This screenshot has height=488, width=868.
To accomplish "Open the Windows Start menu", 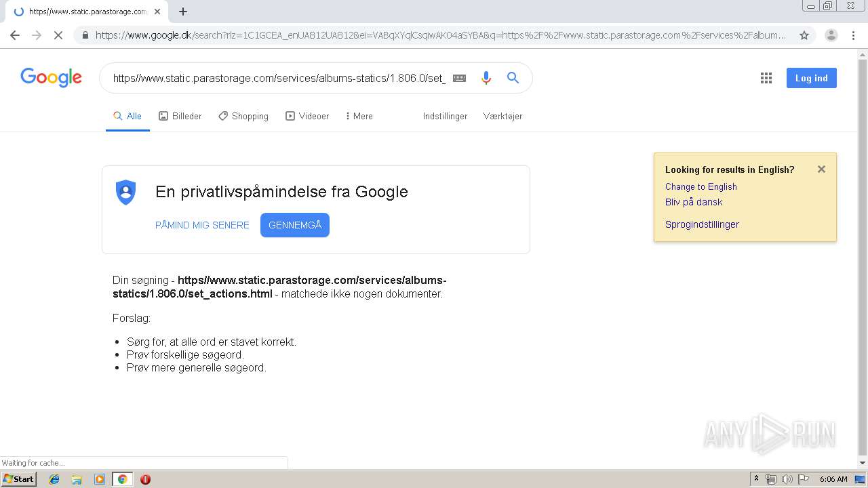I will (19, 479).
